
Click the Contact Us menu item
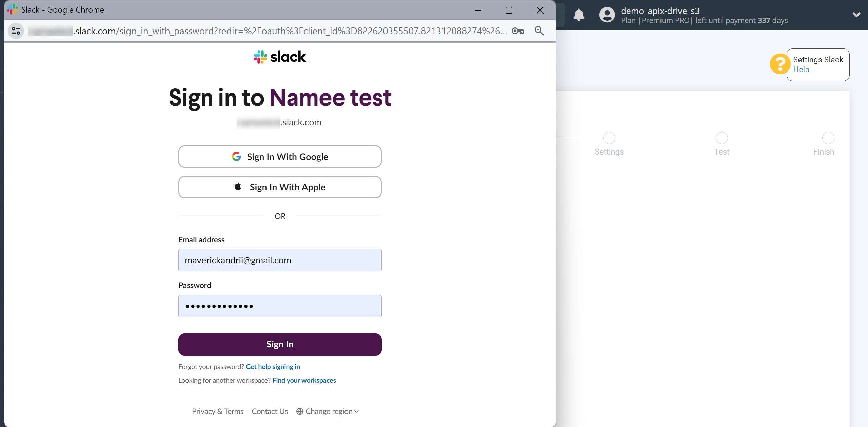coord(270,411)
